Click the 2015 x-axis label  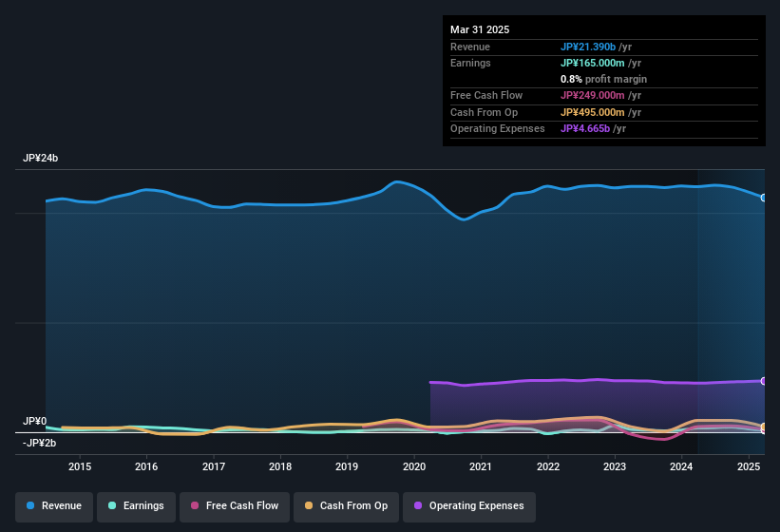pos(80,466)
